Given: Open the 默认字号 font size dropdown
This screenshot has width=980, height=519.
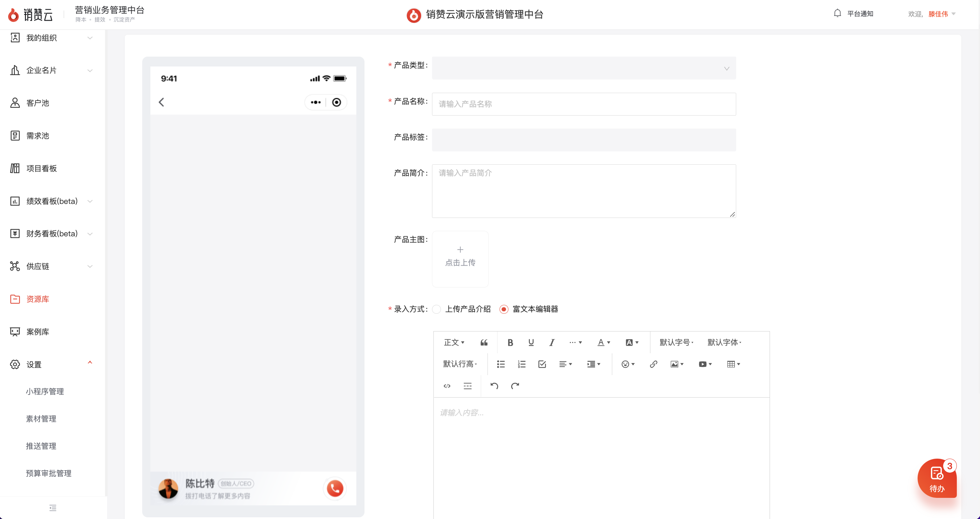Looking at the screenshot, I should pyautogui.click(x=676, y=342).
